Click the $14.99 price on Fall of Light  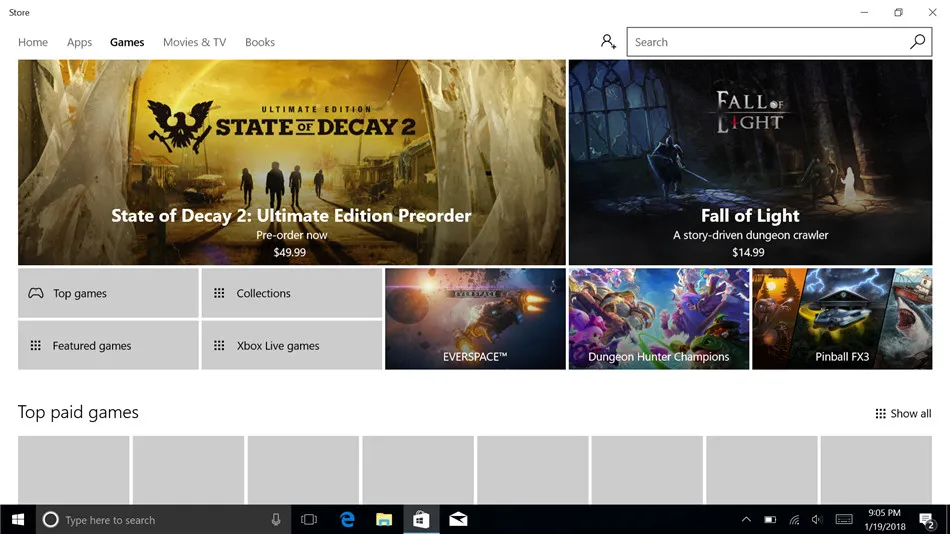748,252
